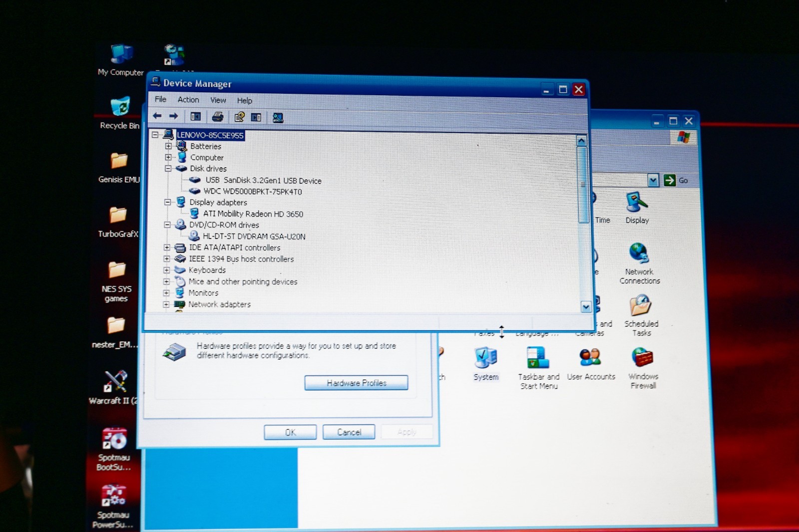Screen dimensions: 799x532
Task: Click scroll down arrow in Device Manager
Action: click(x=586, y=307)
